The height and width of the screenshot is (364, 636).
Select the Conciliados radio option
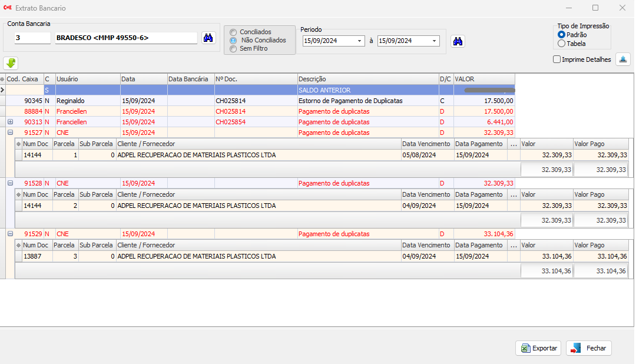234,32
